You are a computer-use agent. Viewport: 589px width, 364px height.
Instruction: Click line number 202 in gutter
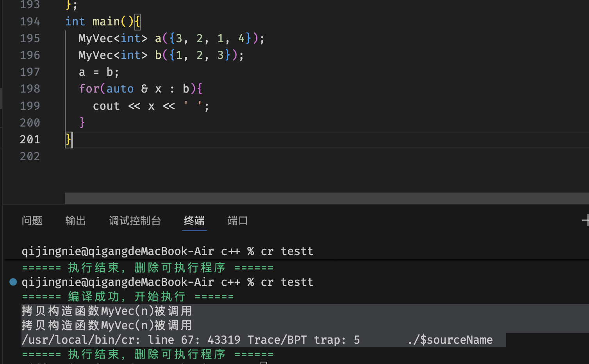[30, 156]
